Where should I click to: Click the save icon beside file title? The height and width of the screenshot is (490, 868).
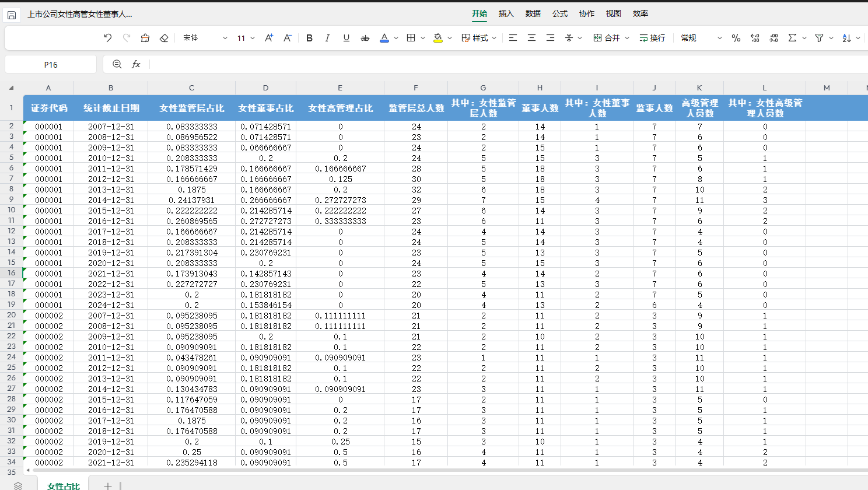[12, 15]
